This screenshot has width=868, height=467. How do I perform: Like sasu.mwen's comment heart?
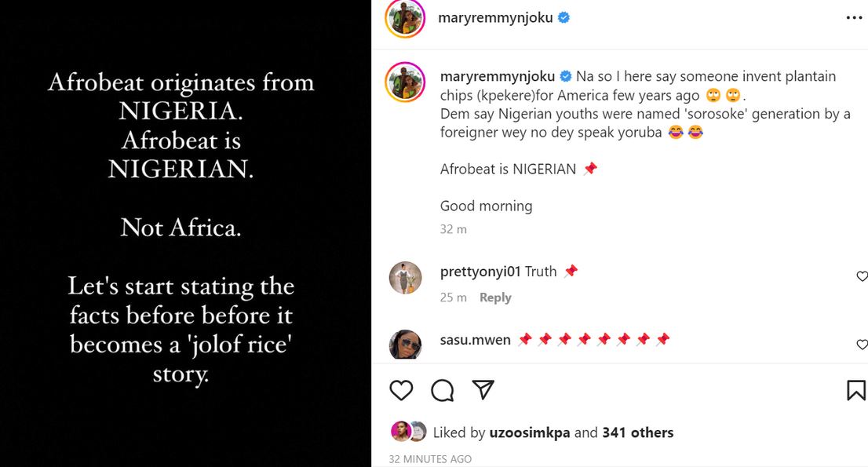[x=862, y=345]
